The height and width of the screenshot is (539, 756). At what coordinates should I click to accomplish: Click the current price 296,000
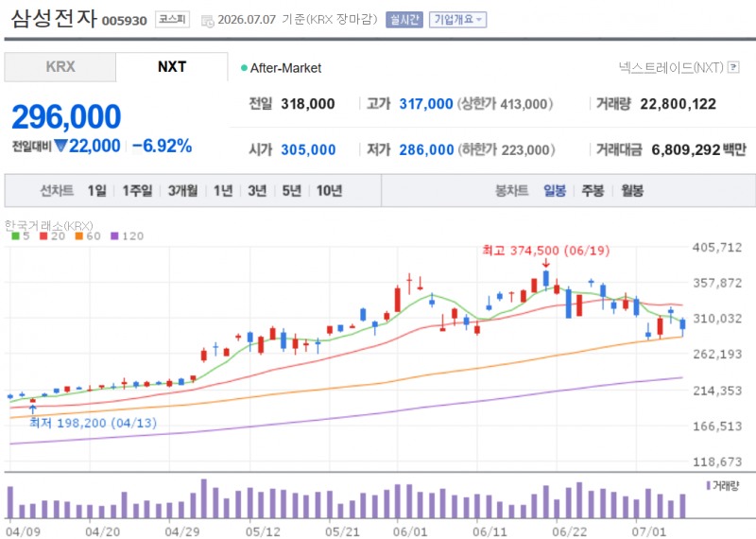click(66, 116)
